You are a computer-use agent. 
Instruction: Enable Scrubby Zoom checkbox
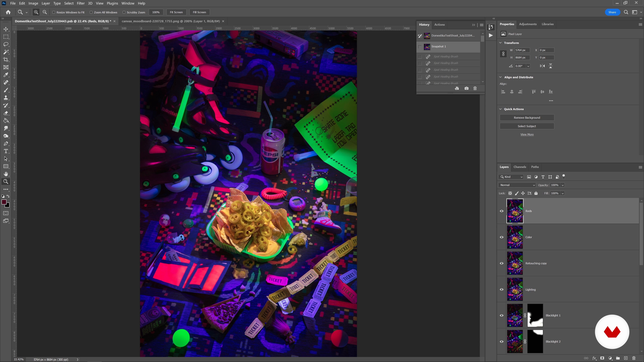pyautogui.click(x=124, y=12)
